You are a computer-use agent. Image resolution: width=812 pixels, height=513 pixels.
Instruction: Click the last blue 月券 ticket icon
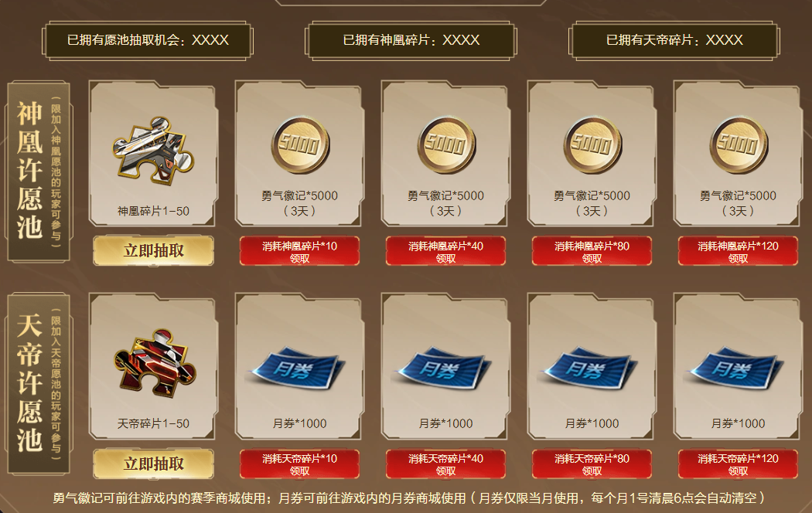pyautogui.click(x=736, y=369)
